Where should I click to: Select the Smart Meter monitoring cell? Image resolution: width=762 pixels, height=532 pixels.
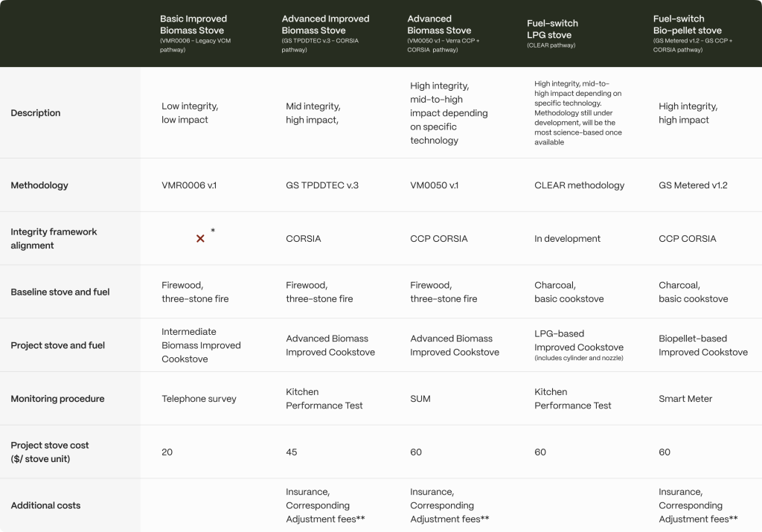click(685, 399)
